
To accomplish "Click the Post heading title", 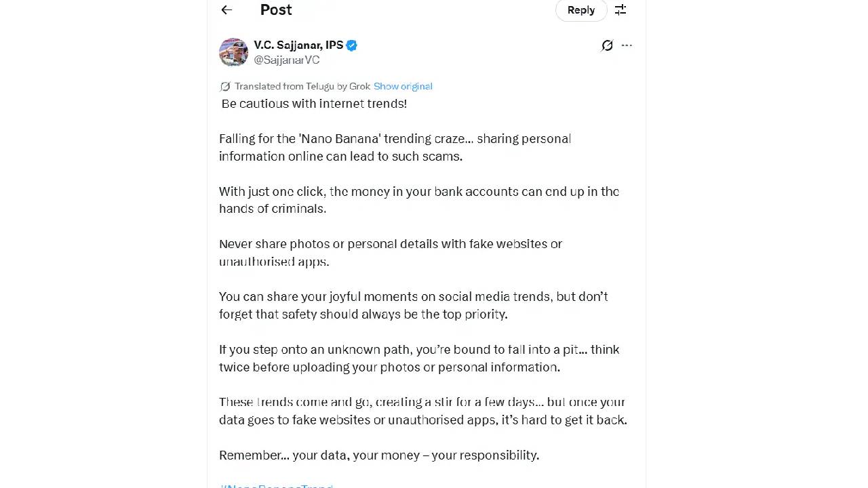I will click(x=276, y=9).
